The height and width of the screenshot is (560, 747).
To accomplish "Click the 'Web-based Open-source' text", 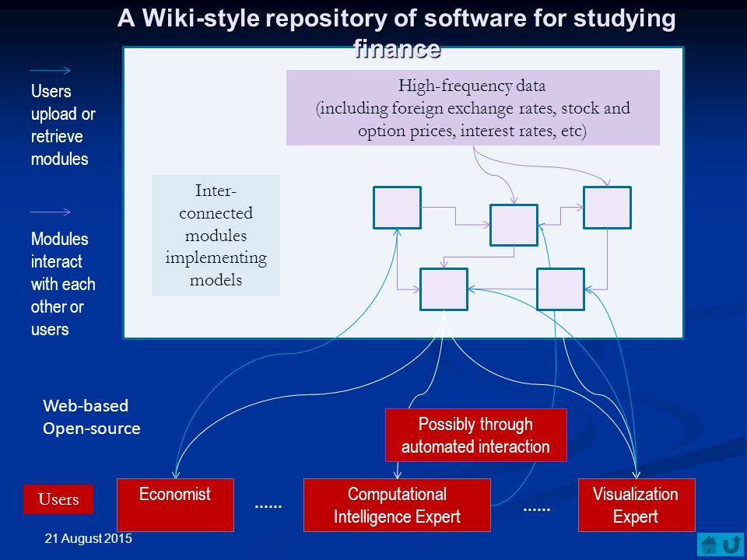I will click(92, 417).
